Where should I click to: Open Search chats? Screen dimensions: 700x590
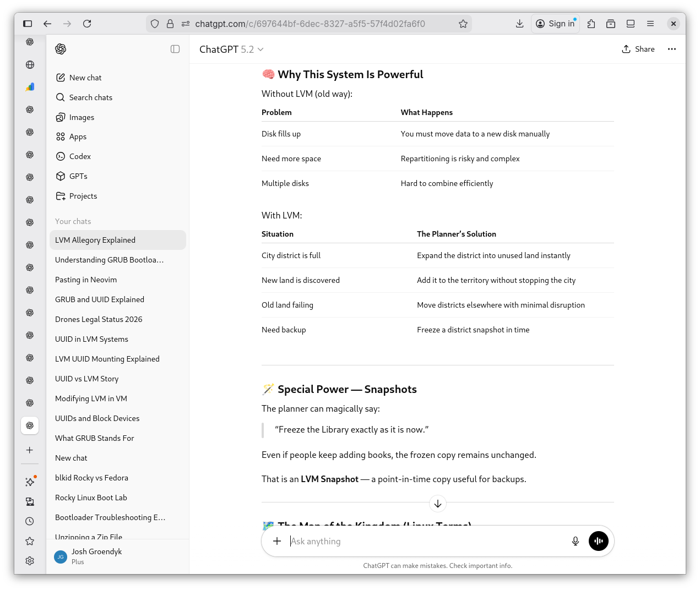click(90, 97)
